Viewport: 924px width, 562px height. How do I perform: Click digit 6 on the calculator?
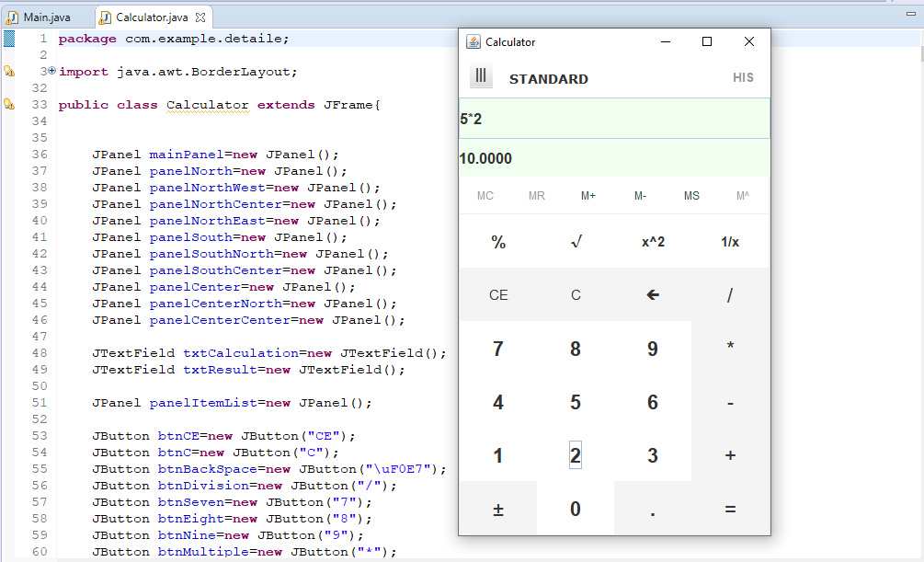coord(653,402)
